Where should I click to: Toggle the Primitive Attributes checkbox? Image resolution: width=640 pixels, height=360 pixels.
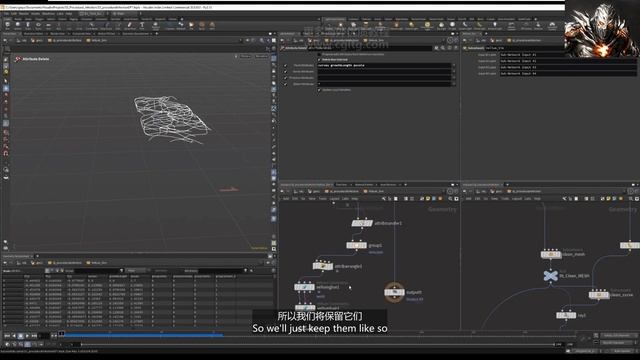pyautogui.click(x=285, y=78)
